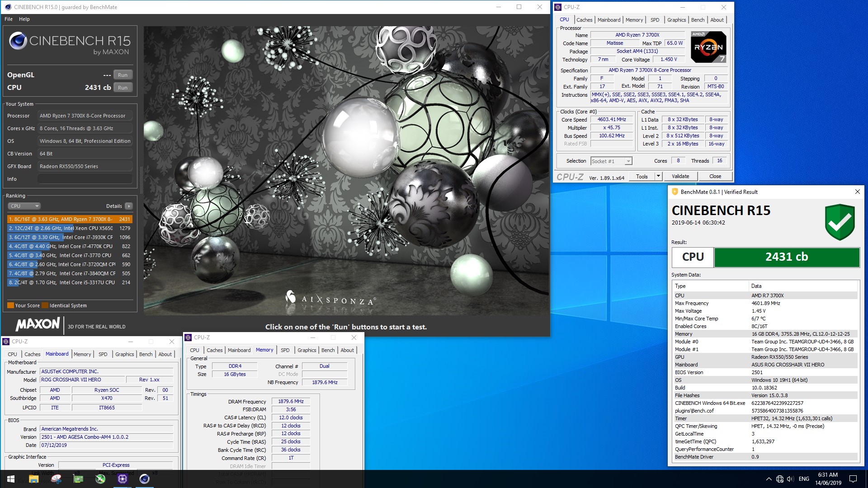Open the clock showing 6:31 AM
868x488 pixels.
tap(828, 479)
